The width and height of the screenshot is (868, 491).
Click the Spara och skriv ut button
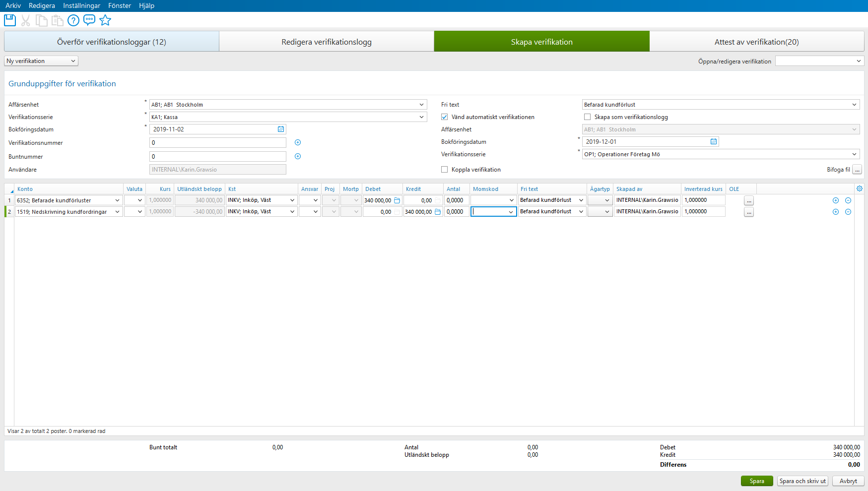coord(802,481)
